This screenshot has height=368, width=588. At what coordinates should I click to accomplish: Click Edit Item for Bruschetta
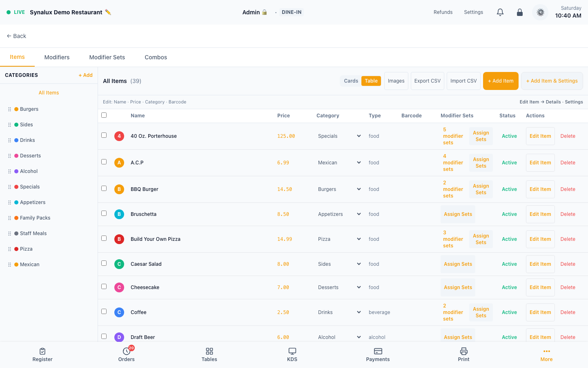point(540,214)
